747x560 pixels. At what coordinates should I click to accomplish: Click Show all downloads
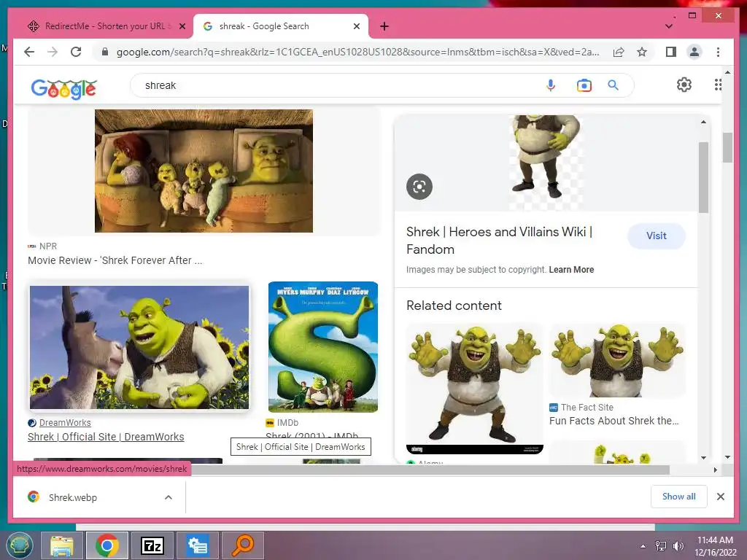tap(679, 496)
